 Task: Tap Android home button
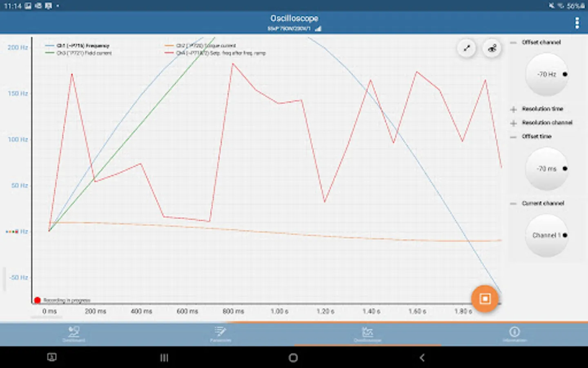pyautogui.click(x=293, y=358)
